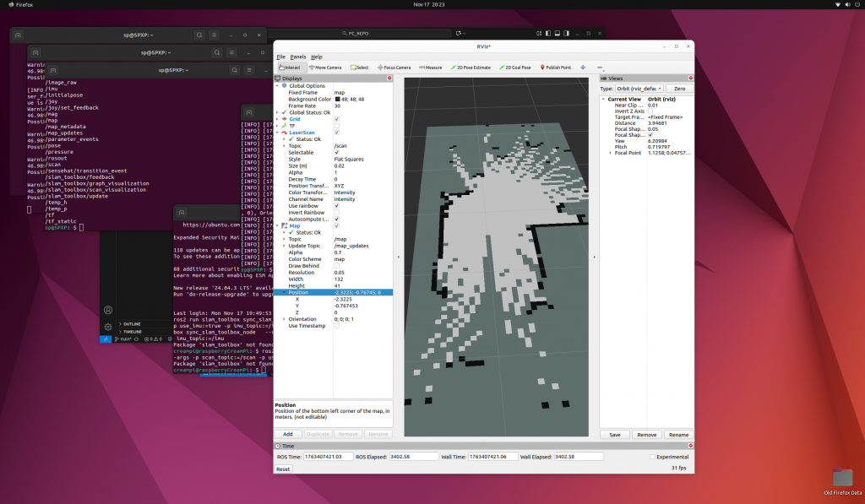Click the Background Color swatch
Image resolution: width=865 pixels, height=504 pixels.
point(336,100)
